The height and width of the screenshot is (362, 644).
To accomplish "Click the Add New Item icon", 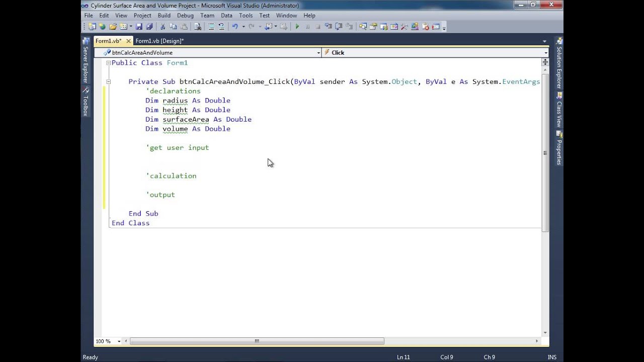I will (x=123, y=26).
